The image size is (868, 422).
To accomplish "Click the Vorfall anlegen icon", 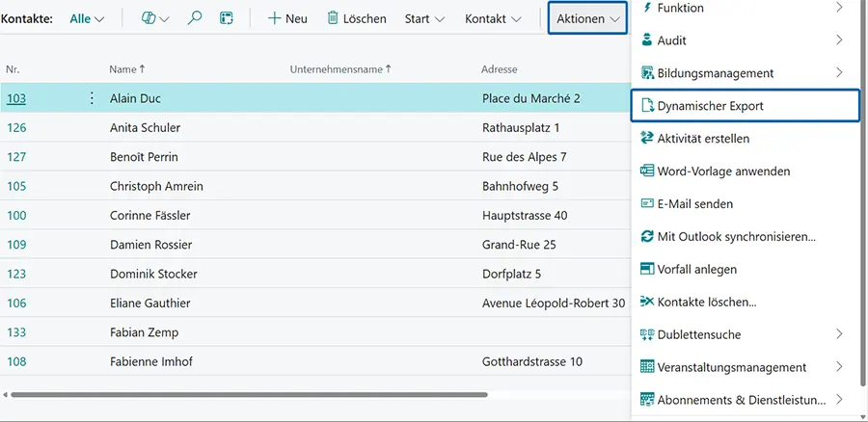I will coord(647,269).
